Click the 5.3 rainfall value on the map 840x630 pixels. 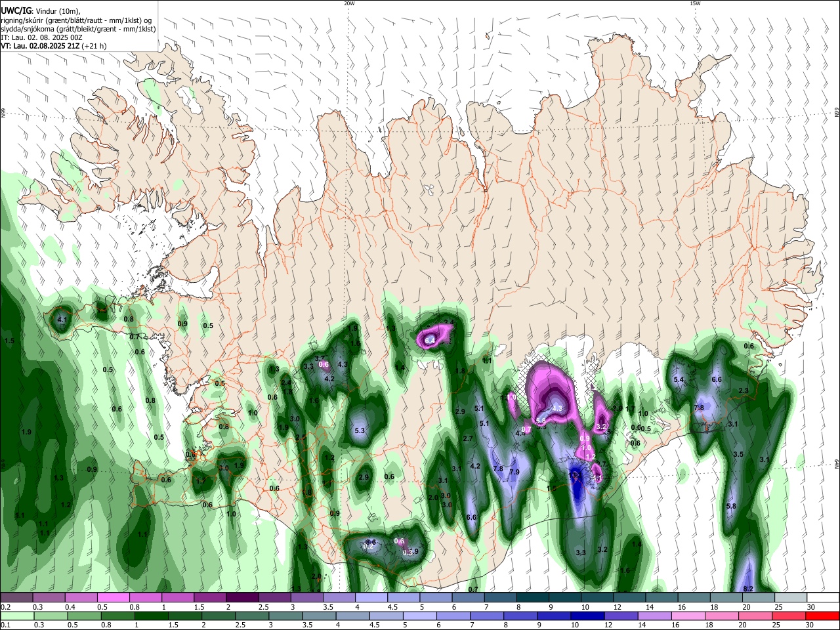pos(360,431)
